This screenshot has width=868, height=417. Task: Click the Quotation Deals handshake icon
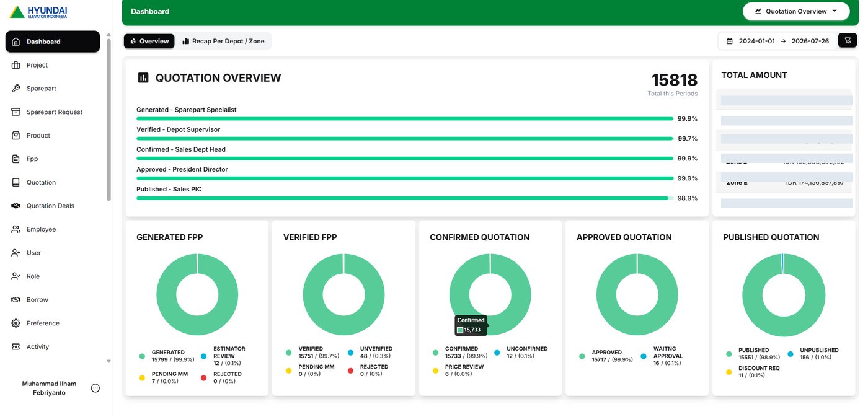16,206
